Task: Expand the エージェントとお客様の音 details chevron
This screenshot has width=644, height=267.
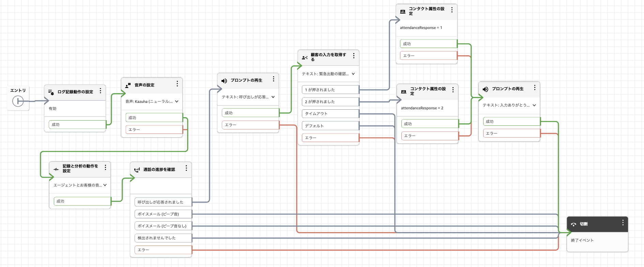Action: 105,185
